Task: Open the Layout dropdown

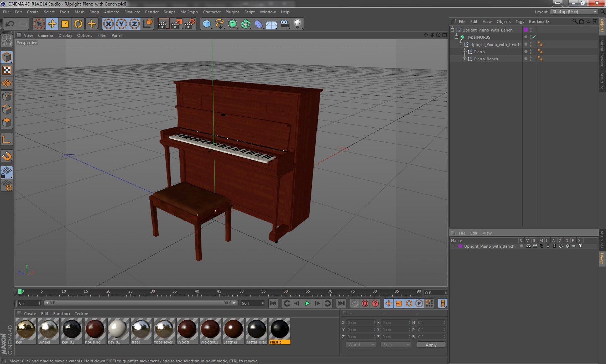Action: pyautogui.click(x=574, y=12)
